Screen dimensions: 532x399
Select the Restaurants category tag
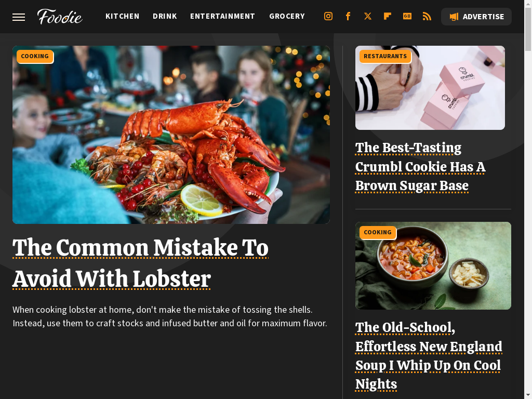click(385, 56)
